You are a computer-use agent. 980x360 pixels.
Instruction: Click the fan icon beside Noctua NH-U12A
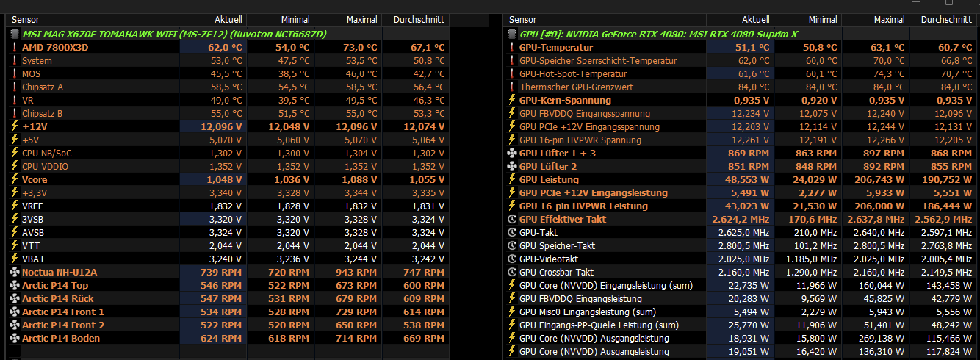coord(14,272)
